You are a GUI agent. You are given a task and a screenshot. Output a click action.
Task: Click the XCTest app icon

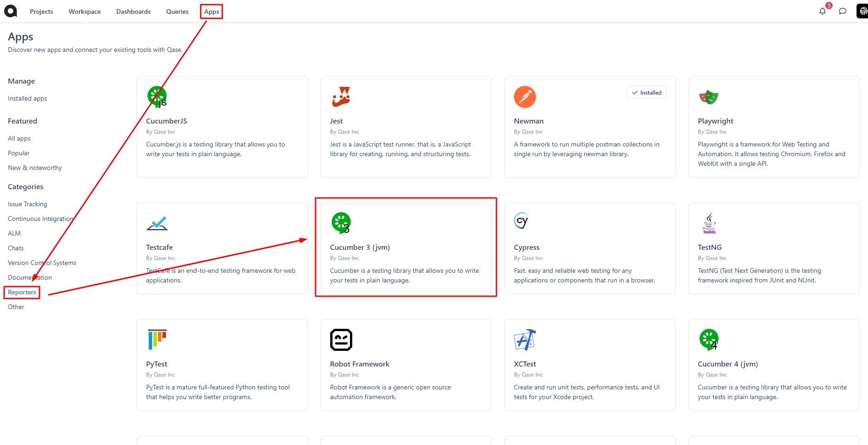click(524, 340)
